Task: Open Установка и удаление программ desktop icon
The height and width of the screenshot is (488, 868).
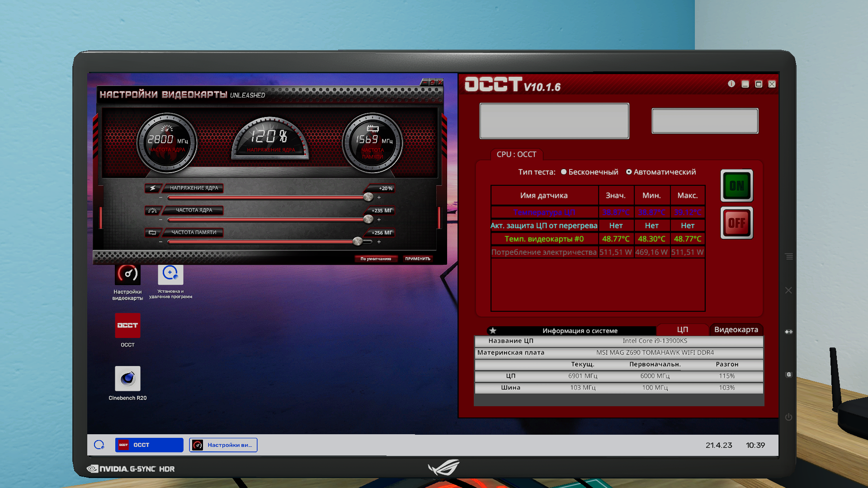Action: click(170, 282)
